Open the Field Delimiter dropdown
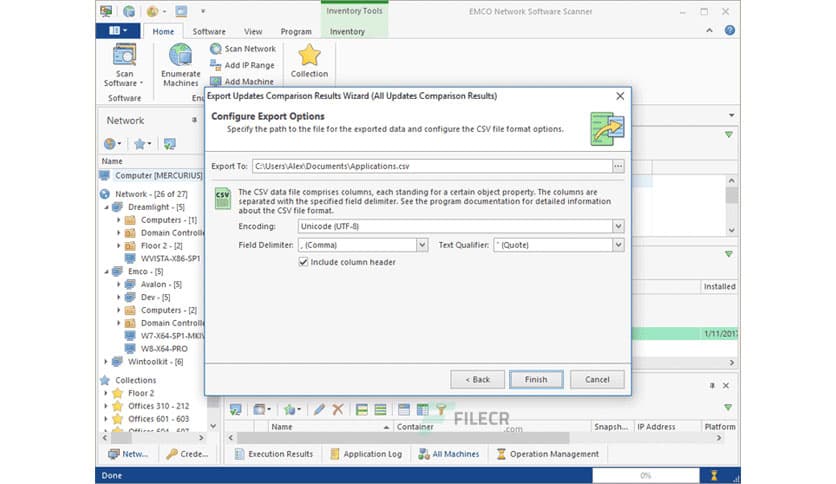 422,245
